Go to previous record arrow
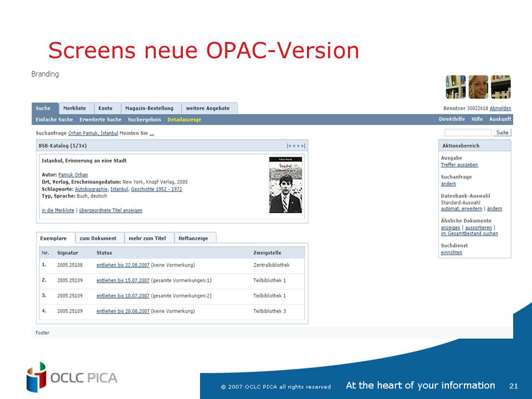The image size is (532, 399). tap(294, 146)
